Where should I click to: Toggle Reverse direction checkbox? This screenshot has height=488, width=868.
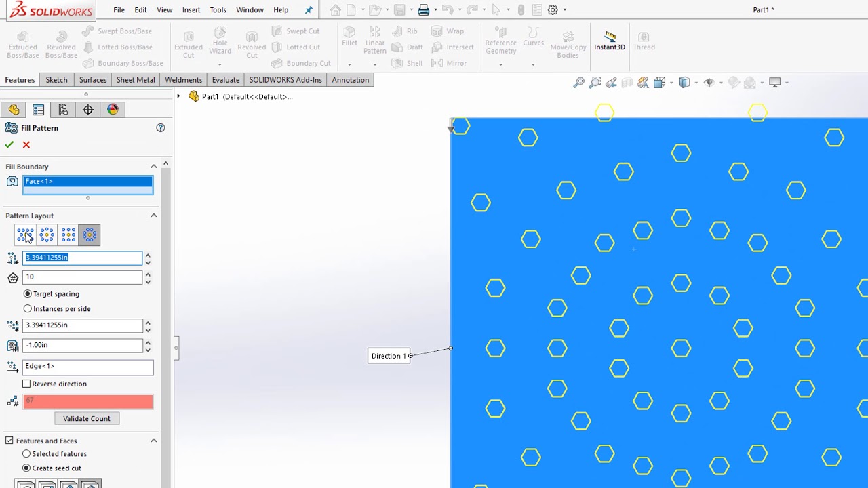point(26,384)
